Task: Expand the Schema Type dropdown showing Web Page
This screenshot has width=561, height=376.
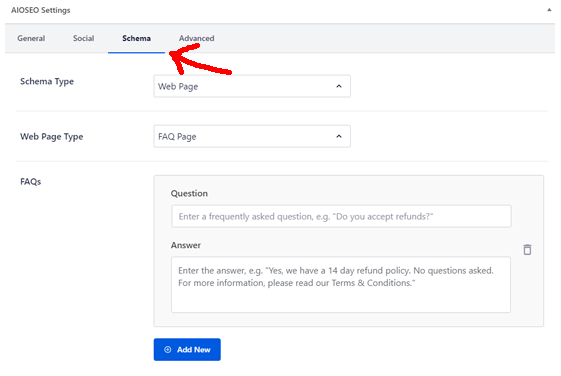Action: (252, 86)
